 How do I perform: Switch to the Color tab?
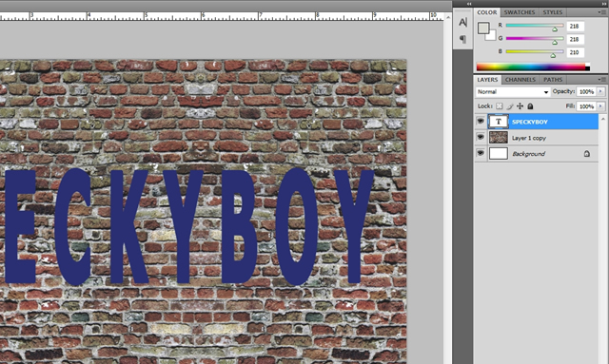pos(486,12)
